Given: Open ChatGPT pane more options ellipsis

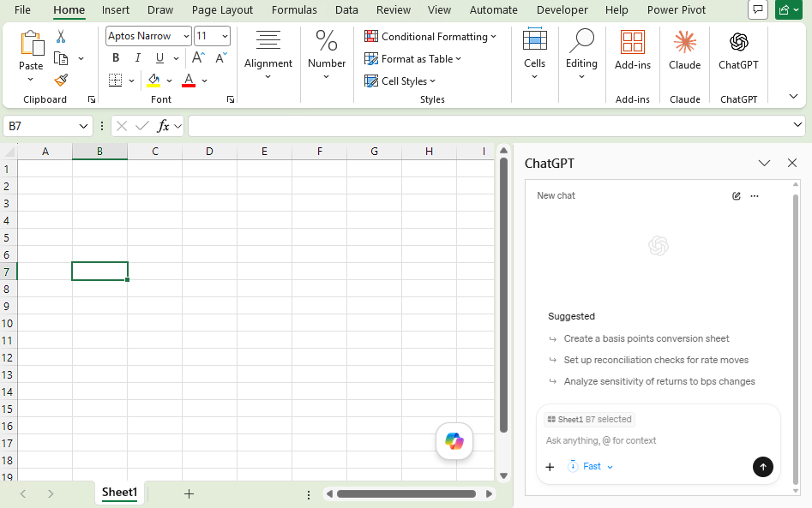Looking at the screenshot, I should pos(755,196).
